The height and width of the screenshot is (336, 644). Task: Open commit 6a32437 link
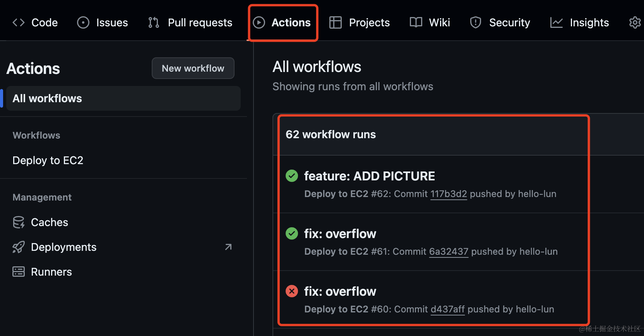tap(449, 252)
